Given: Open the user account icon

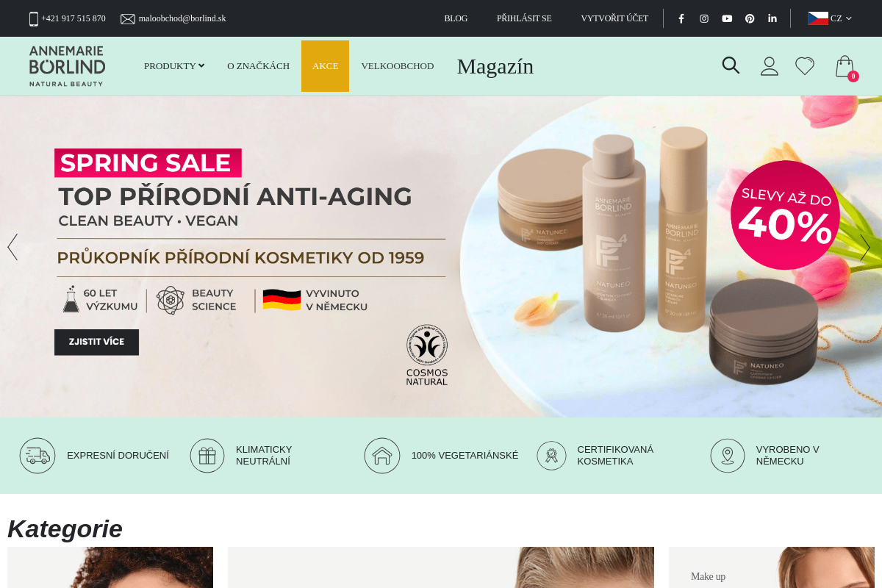Looking at the screenshot, I should [770, 66].
